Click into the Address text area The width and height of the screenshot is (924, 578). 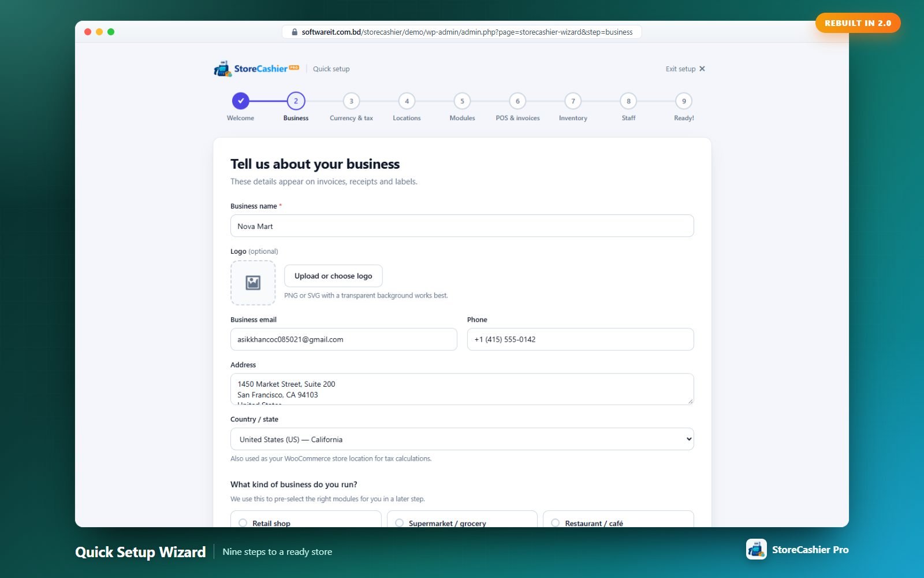coord(462,389)
